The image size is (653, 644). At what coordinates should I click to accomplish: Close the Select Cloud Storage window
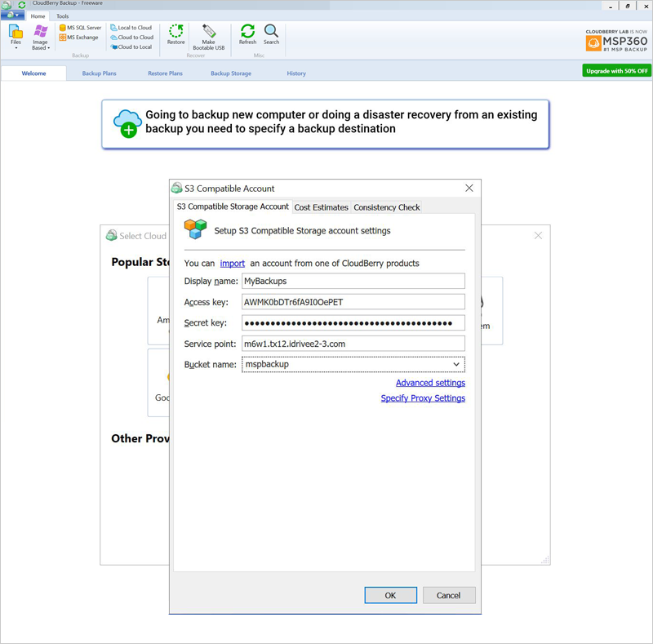coord(538,236)
